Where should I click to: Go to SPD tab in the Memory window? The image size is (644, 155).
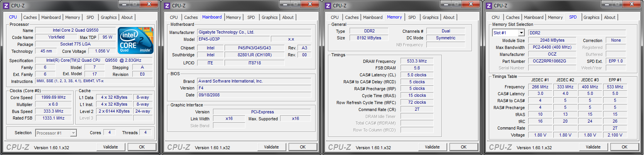click(412, 17)
